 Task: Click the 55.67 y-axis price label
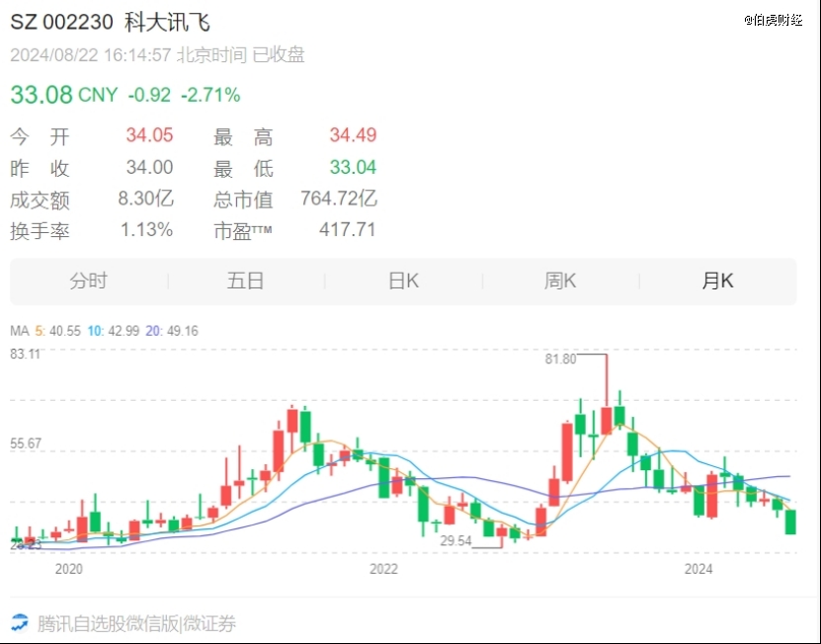point(25,444)
